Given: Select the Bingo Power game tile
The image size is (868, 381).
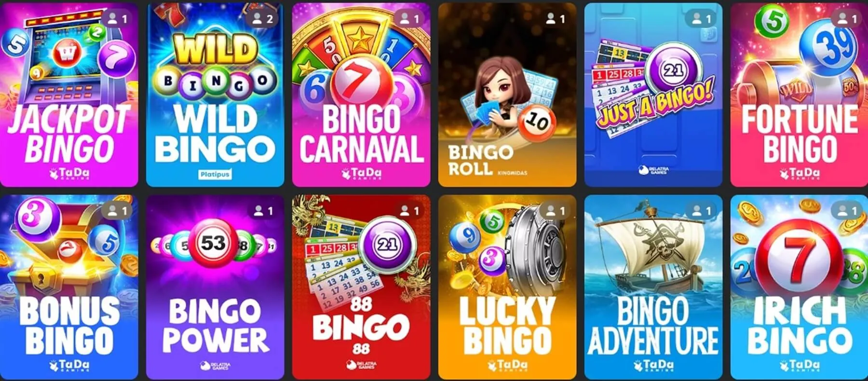Looking at the screenshot, I should click(215, 287).
